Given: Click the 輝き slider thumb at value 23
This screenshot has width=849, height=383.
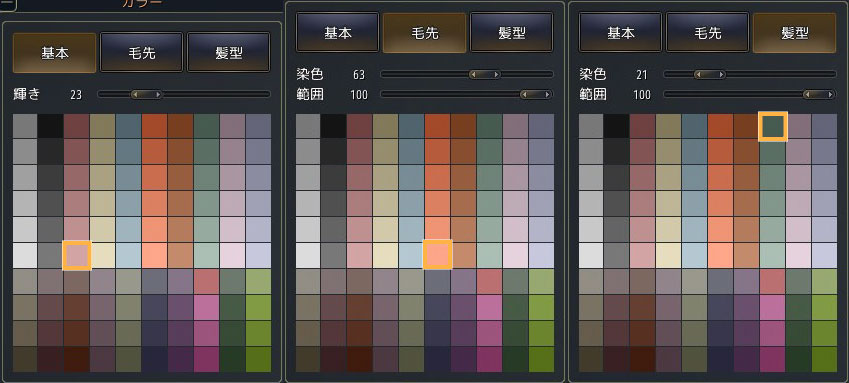Looking at the screenshot, I should coord(146,94).
